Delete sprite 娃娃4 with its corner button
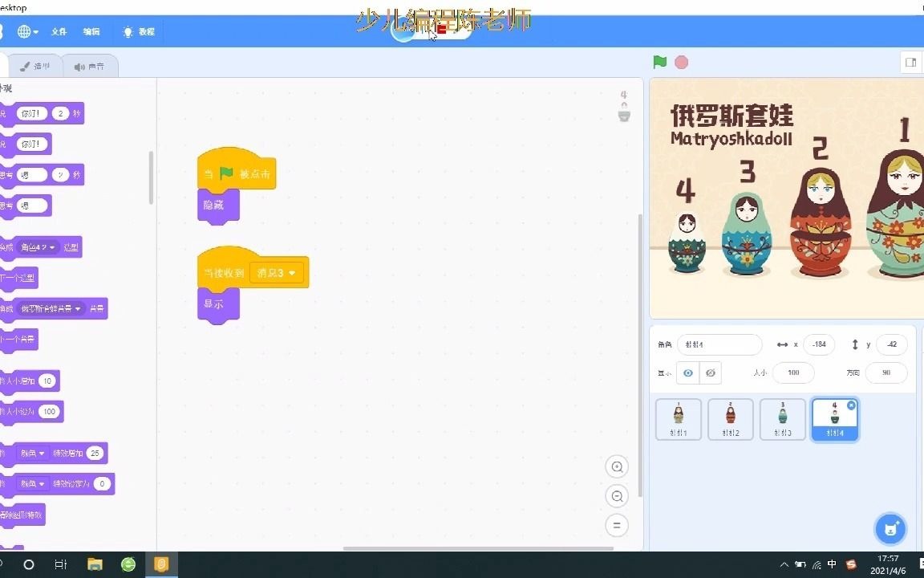This screenshot has width=924, height=578. click(x=851, y=405)
